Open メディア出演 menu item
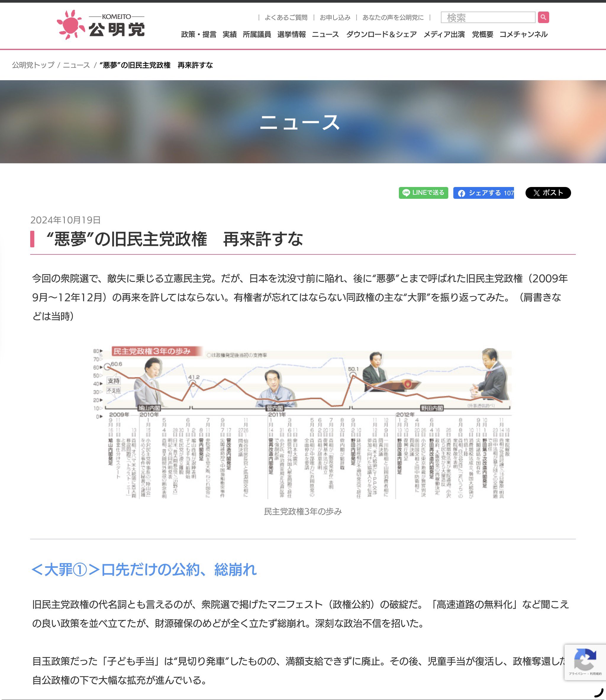606x700 pixels. point(444,35)
